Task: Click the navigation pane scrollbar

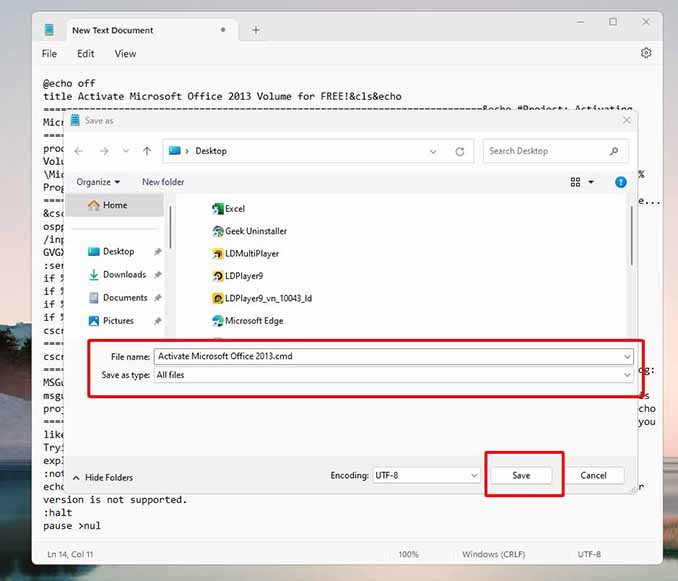Action: 170,227
